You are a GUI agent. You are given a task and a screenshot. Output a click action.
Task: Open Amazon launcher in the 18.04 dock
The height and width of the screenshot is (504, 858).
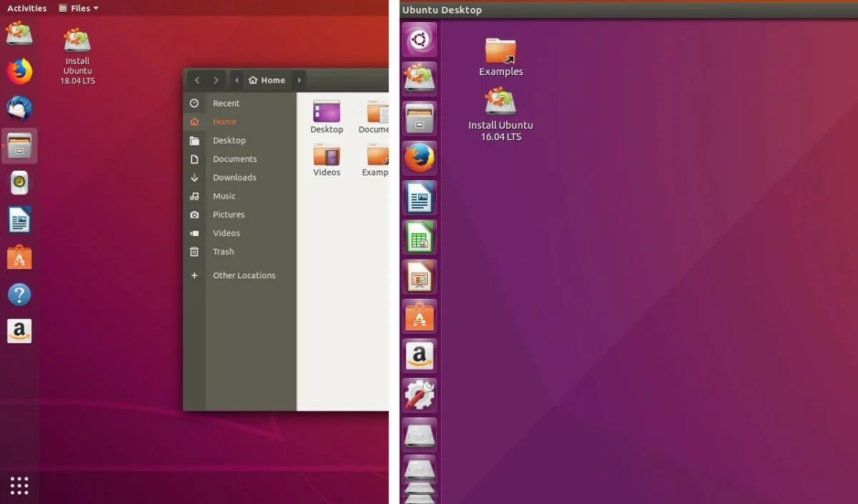coord(19,332)
